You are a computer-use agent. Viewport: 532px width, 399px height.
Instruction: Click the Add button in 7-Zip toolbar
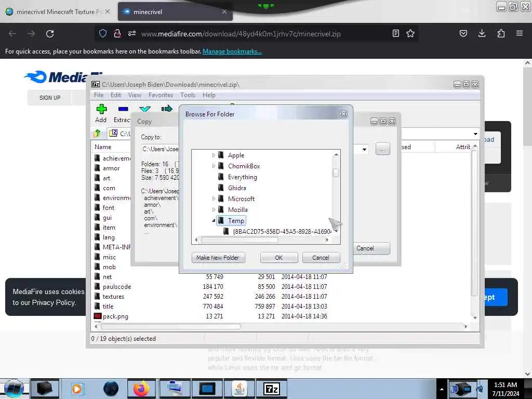pyautogui.click(x=101, y=114)
